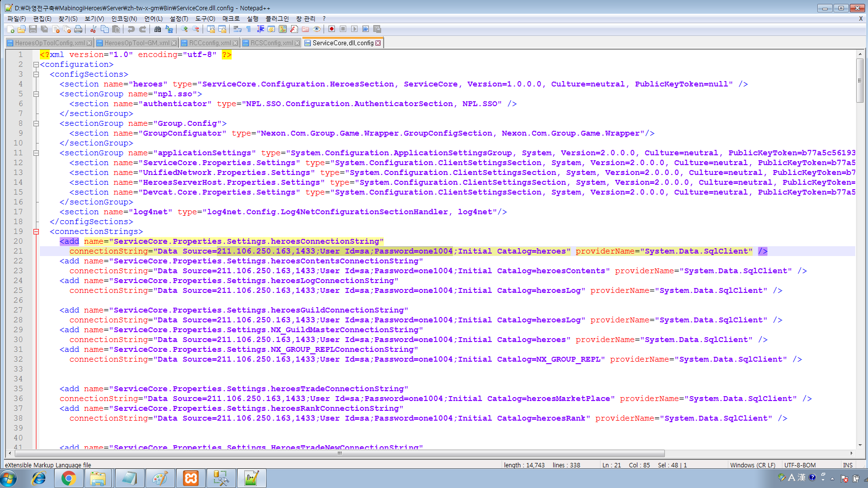
Task: Collapse the configuration node fold marker
Action: coord(36,64)
